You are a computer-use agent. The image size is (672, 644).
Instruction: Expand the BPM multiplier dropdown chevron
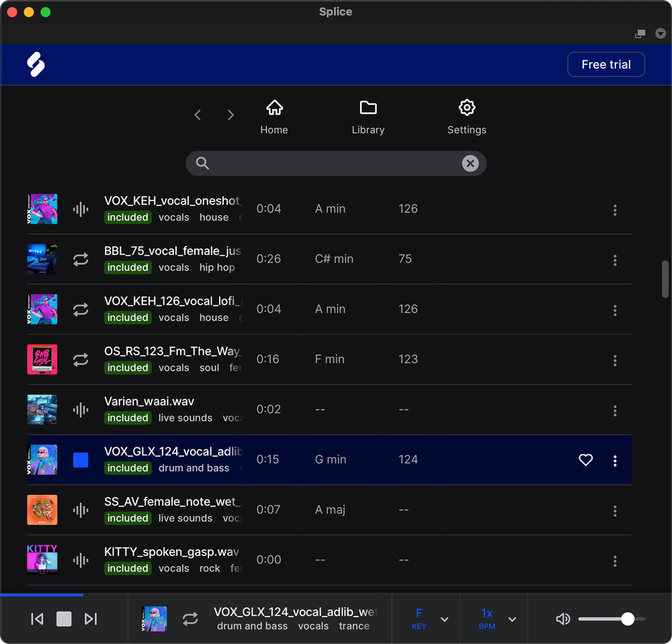[512, 619]
